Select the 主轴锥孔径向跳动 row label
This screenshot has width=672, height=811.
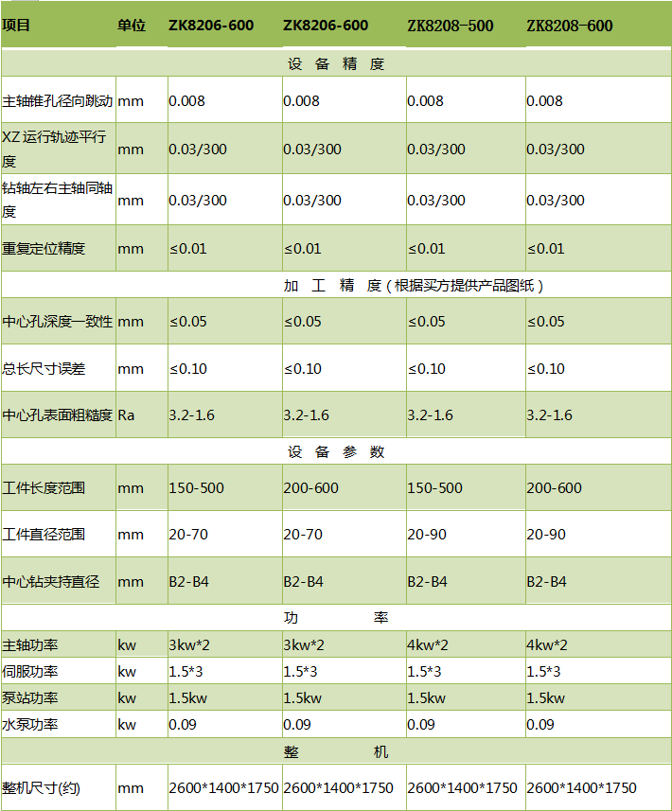pos(57,101)
